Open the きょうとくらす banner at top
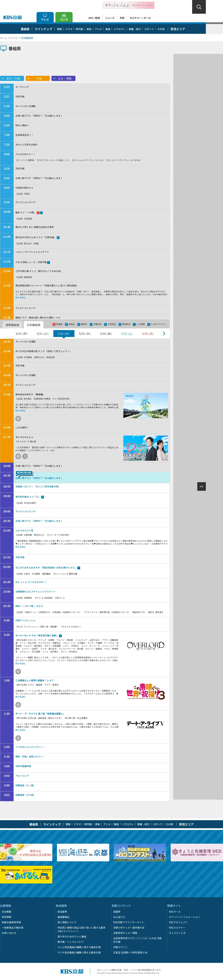Image resolution: width=223 pixels, height=980 pixels. tap(129, 5)
